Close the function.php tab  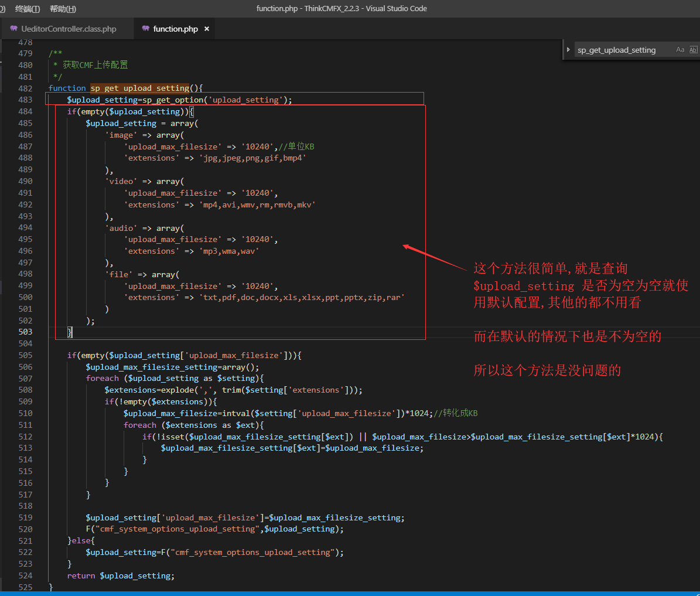[207, 29]
